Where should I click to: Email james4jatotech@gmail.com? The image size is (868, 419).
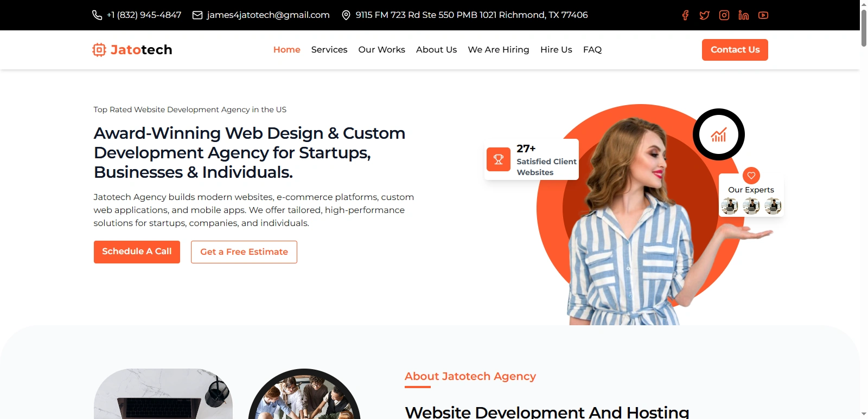pos(269,15)
